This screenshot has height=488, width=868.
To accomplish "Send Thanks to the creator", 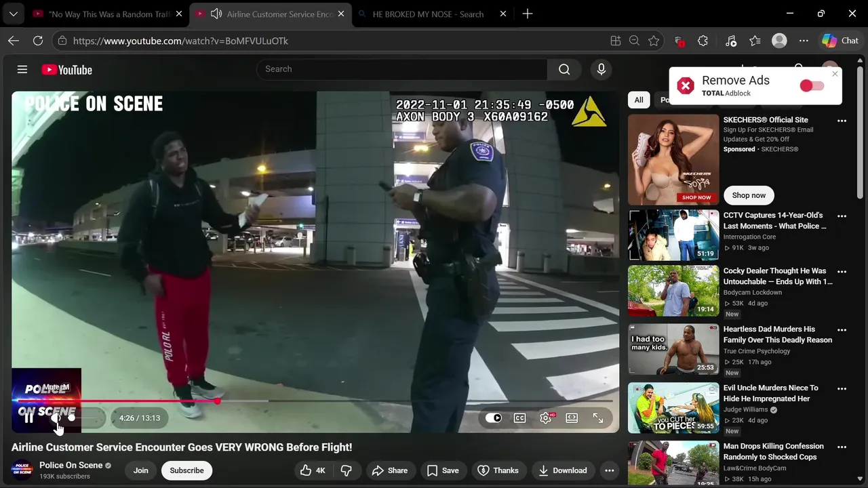I will (498, 470).
